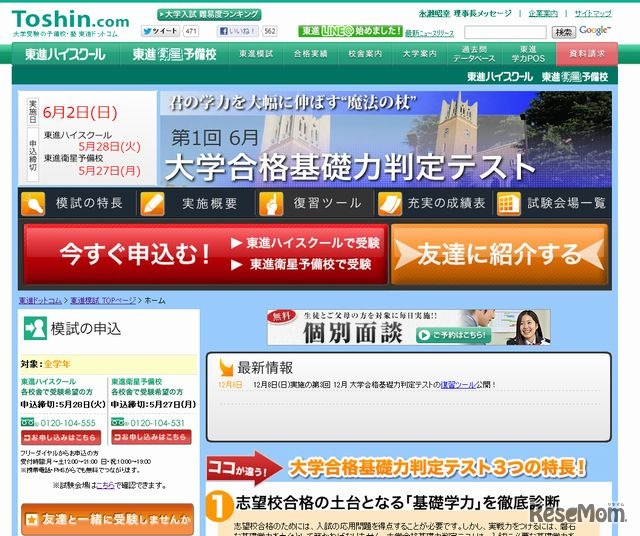Open the 東進学力POS nav tab
Viewport: 640px width, 536px height.
pos(529,54)
